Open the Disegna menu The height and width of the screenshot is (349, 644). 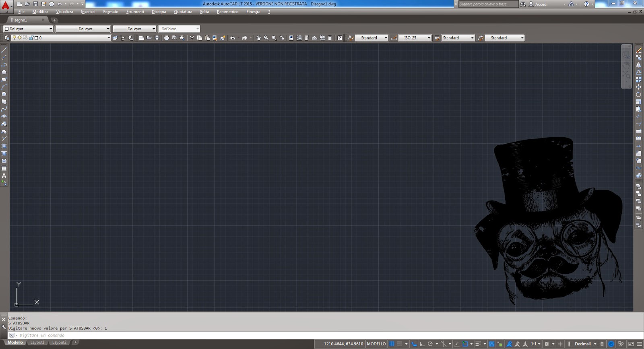click(159, 12)
